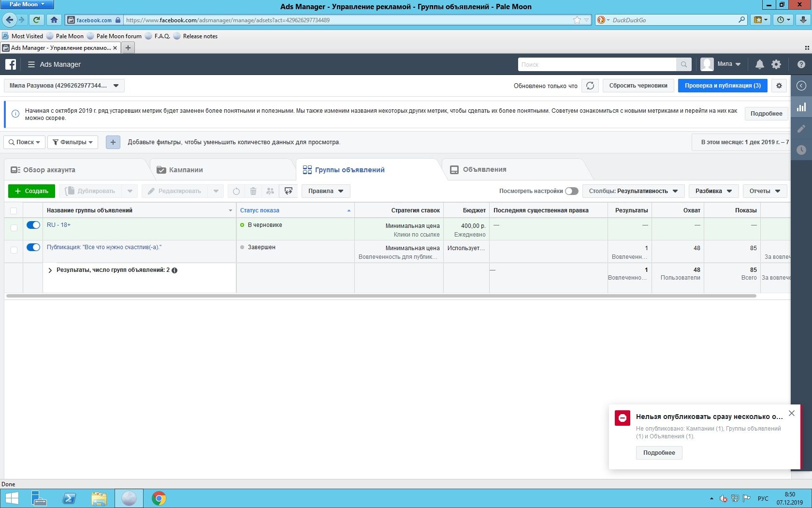Open the notifications bell

pyautogui.click(x=759, y=64)
